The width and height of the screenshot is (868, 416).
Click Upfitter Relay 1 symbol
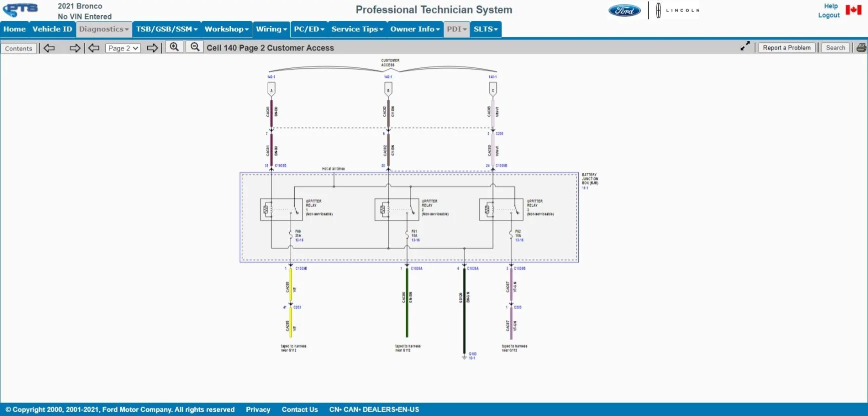pos(281,209)
